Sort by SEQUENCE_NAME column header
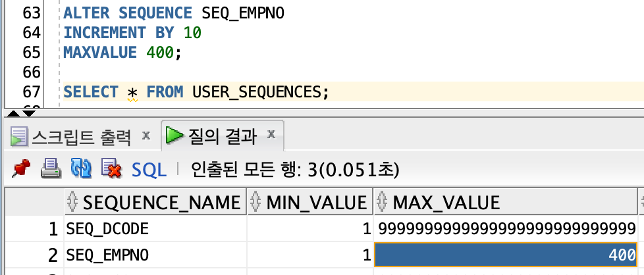Screen dimensions: 644x275 click(155, 202)
